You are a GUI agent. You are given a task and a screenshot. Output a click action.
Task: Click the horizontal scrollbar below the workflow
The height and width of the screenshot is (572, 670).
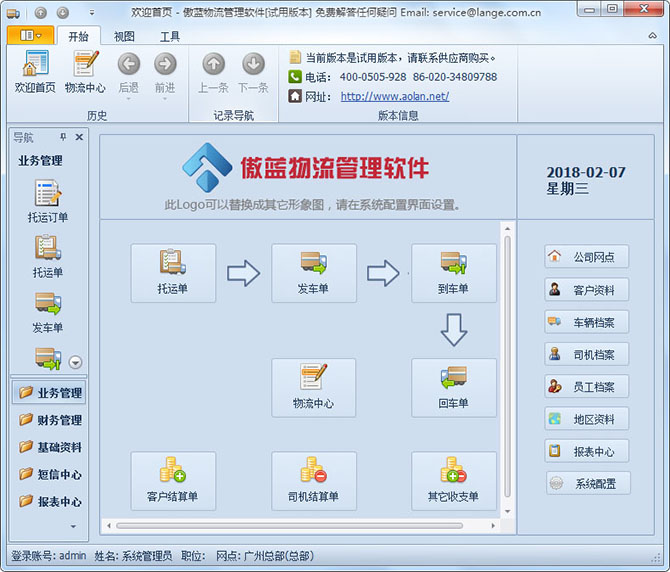click(x=300, y=525)
